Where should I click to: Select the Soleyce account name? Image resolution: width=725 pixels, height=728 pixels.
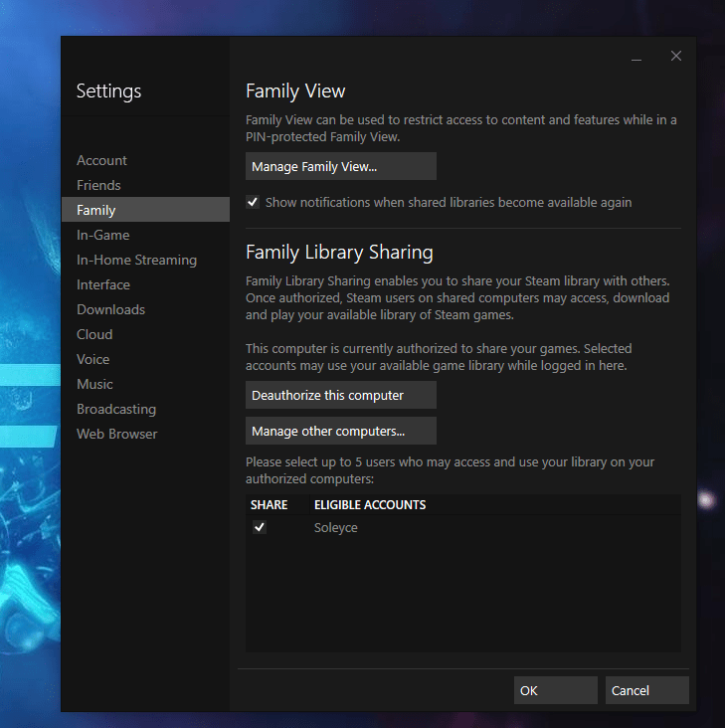coord(335,528)
